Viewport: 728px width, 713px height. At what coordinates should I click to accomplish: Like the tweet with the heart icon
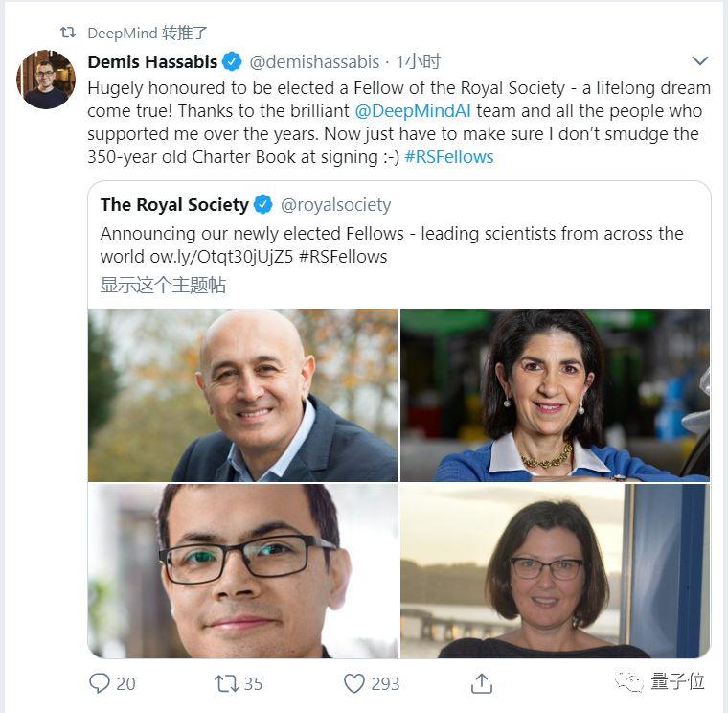tap(354, 682)
